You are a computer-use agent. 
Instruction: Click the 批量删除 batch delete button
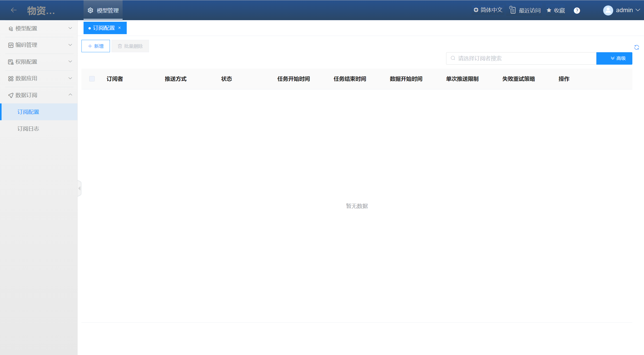pos(130,46)
